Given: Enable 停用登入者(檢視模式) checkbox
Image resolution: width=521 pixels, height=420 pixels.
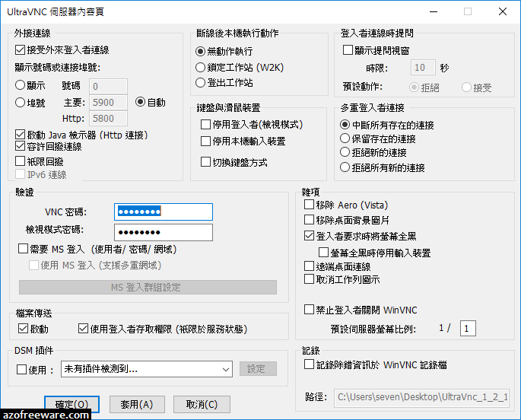Looking at the screenshot, I should click(205, 125).
